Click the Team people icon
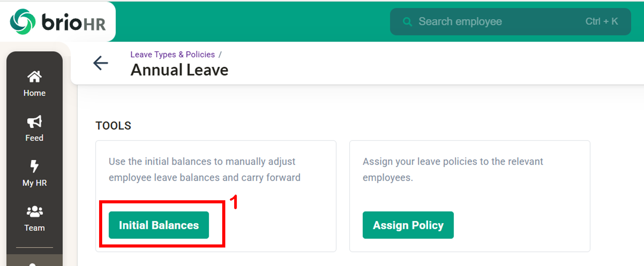This screenshot has height=266, width=644. pyautogui.click(x=34, y=212)
